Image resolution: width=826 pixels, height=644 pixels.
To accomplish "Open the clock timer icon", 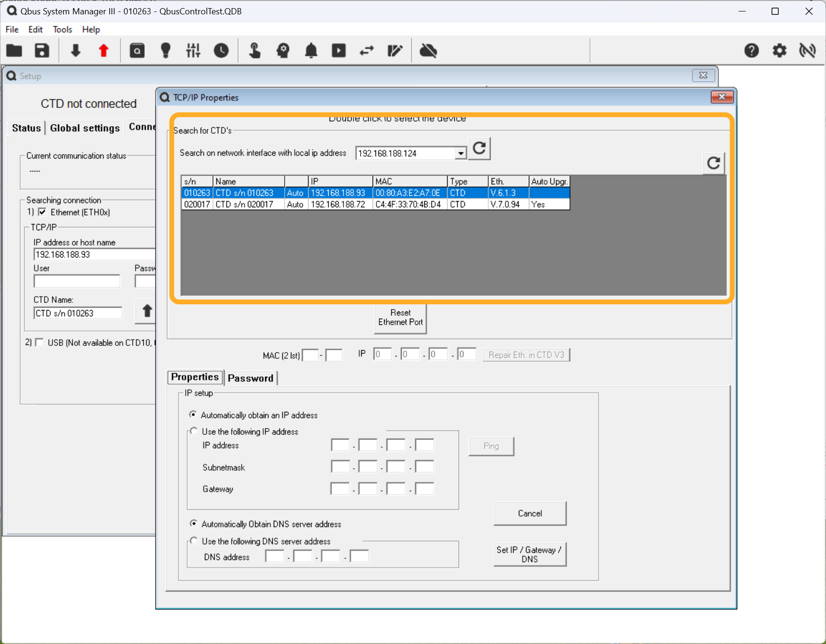I will point(221,50).
